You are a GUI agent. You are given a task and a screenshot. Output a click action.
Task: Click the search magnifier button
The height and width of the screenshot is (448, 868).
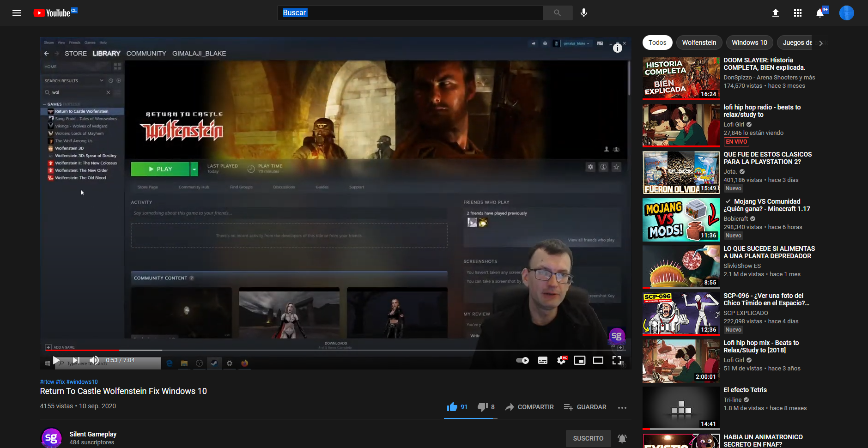click(x=558, y=13)
